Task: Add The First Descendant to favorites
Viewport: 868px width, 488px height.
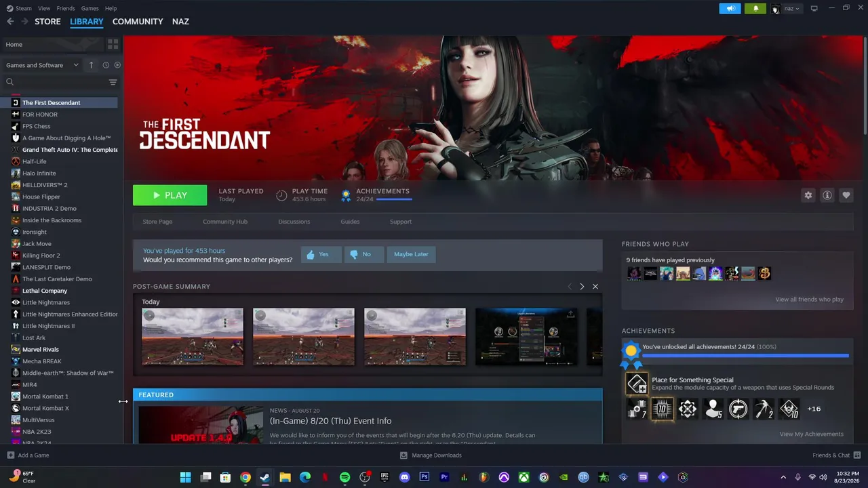Action: [846, 195]
